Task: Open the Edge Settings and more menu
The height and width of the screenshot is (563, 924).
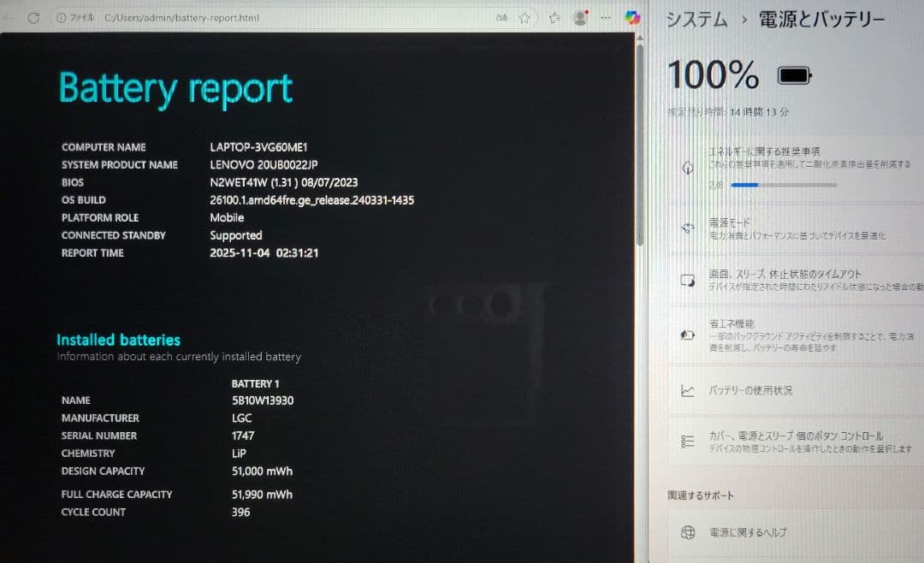Action: pos(606,17)
